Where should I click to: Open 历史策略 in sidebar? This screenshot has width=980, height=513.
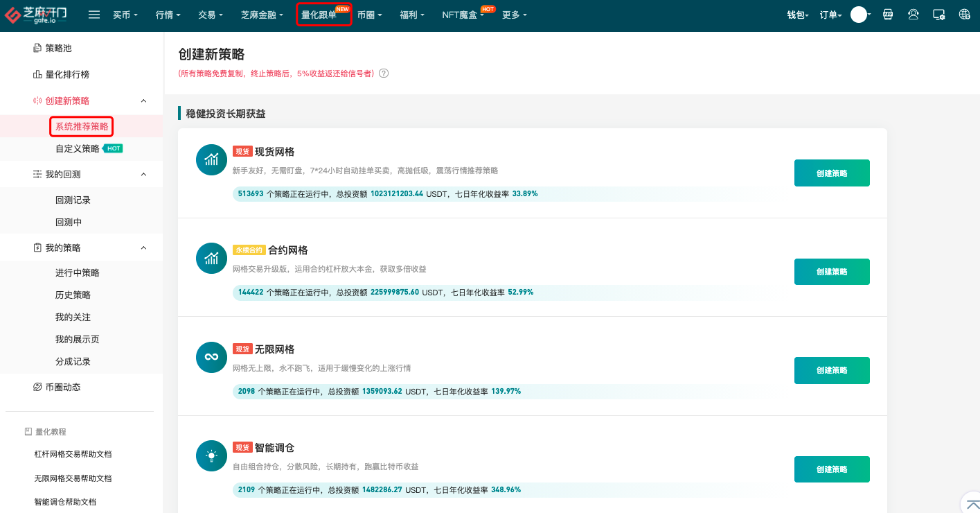(73, 295)
